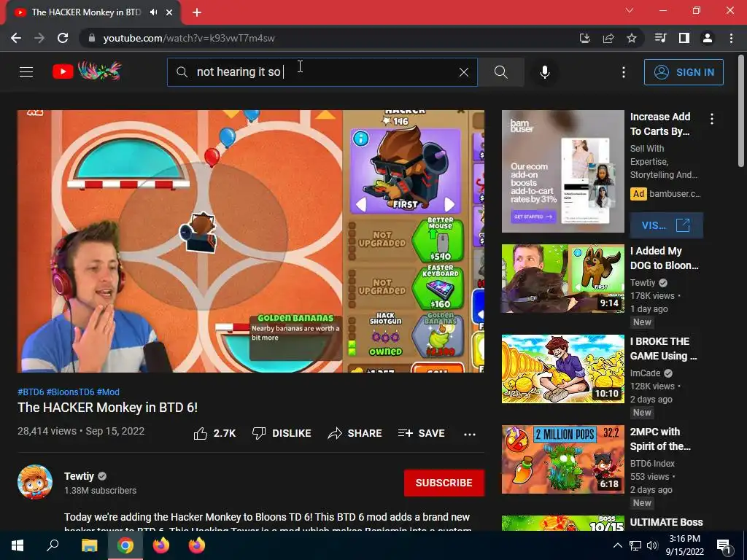Start voice search with microphone icon
Screen dimensions: 747x560
[544, 72]
